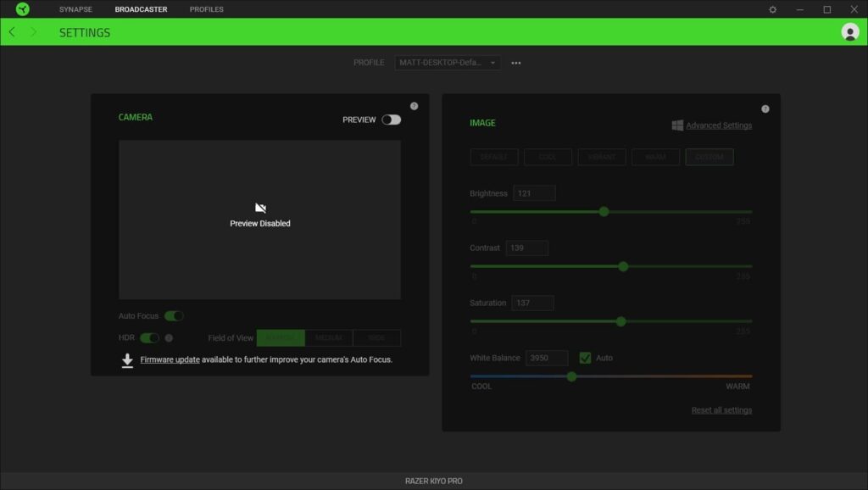The height and width of the screenshot is (490, 868).
Task: Click the HDR info icon
Action: tap(169, 337)
